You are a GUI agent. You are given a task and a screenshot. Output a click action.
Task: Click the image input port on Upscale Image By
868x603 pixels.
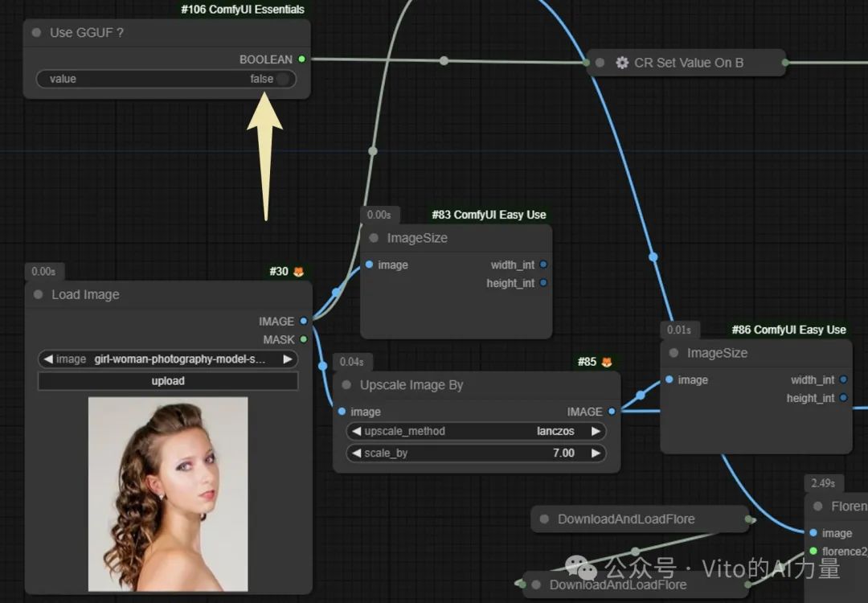coord(343,412)
